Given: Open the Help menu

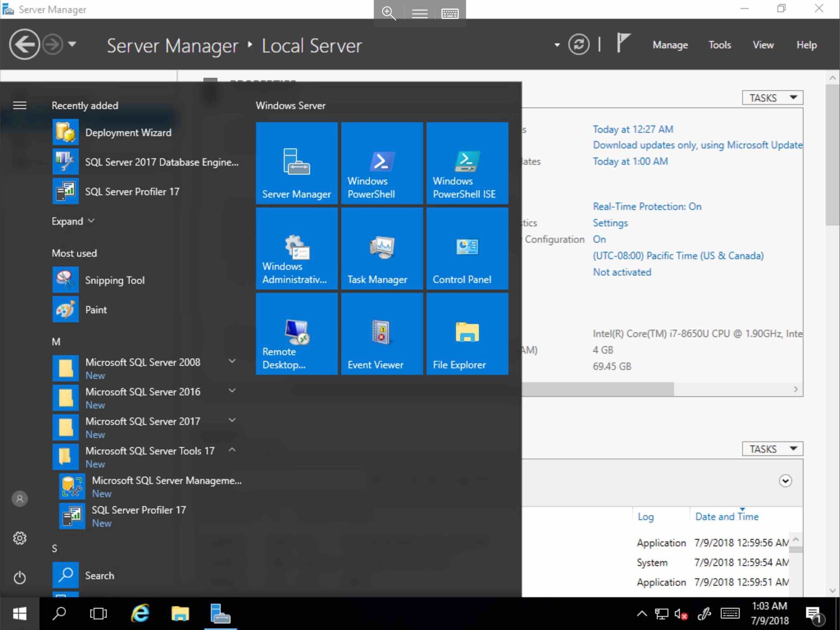Looking at the screenshot, I should click(x=806, y=45).
